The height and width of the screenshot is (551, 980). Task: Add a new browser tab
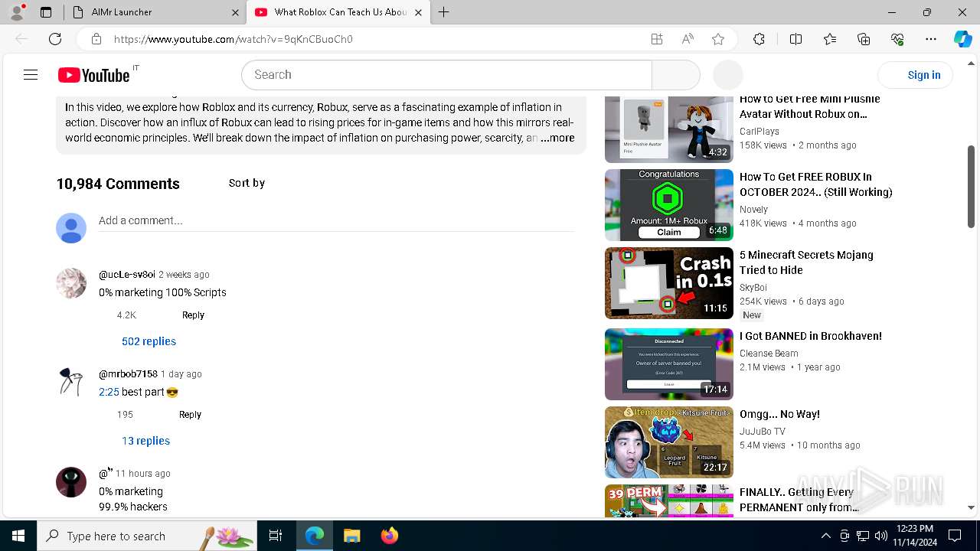coord(443,12)
